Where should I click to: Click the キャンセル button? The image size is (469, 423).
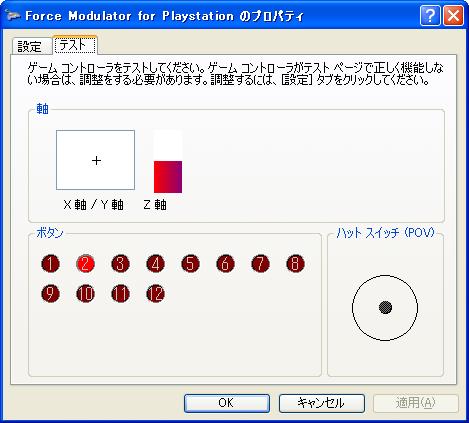coord(322,403)
